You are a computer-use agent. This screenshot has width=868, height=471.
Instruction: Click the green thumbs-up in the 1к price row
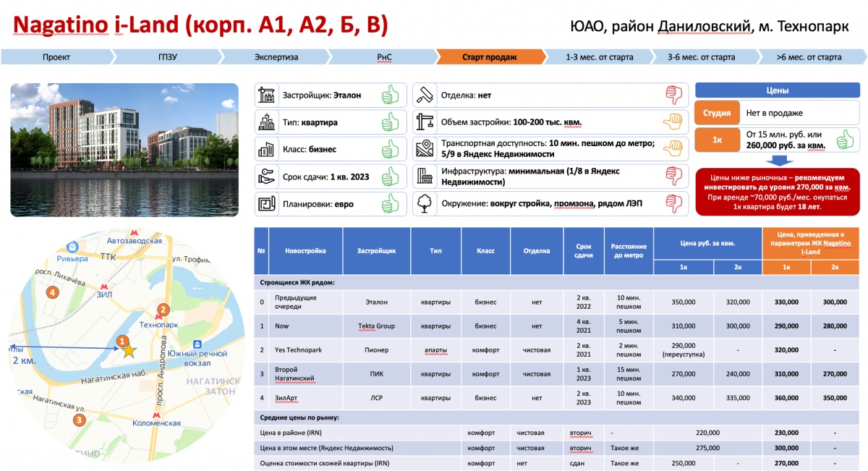click(x=845, y=140)
